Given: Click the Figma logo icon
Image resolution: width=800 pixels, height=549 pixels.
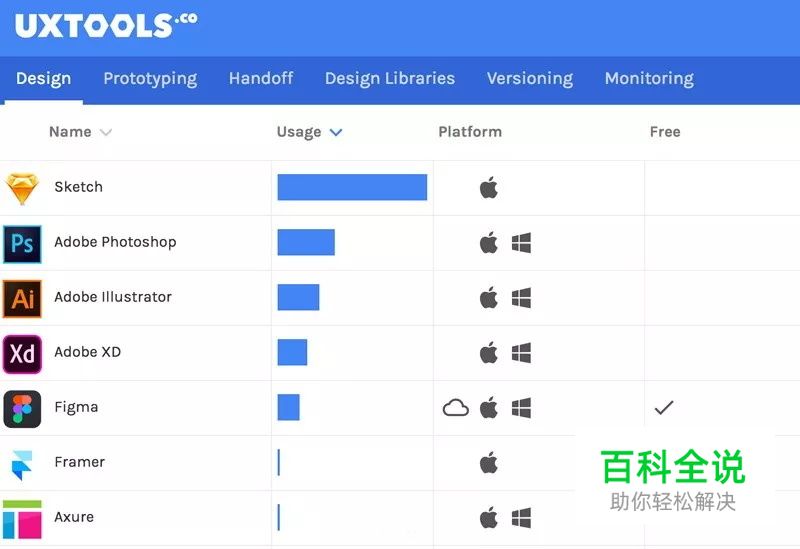Looking at the screenshot, I should pos(22,408).
